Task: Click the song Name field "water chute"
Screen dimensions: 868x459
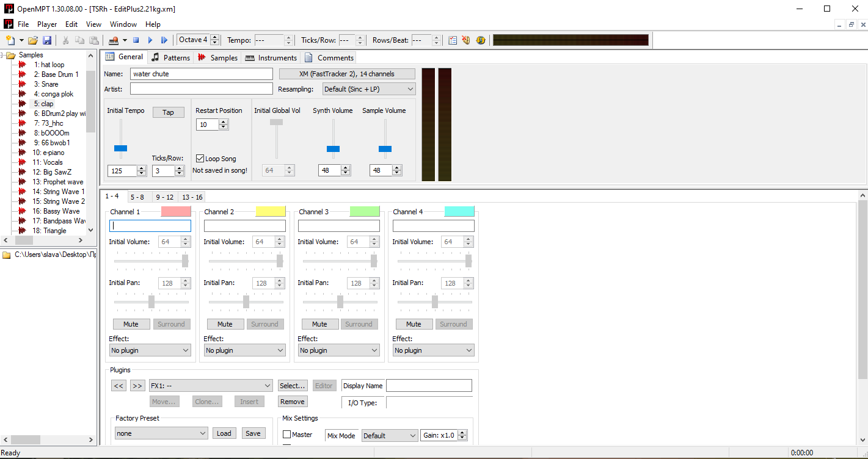Action: coord(201,74)
